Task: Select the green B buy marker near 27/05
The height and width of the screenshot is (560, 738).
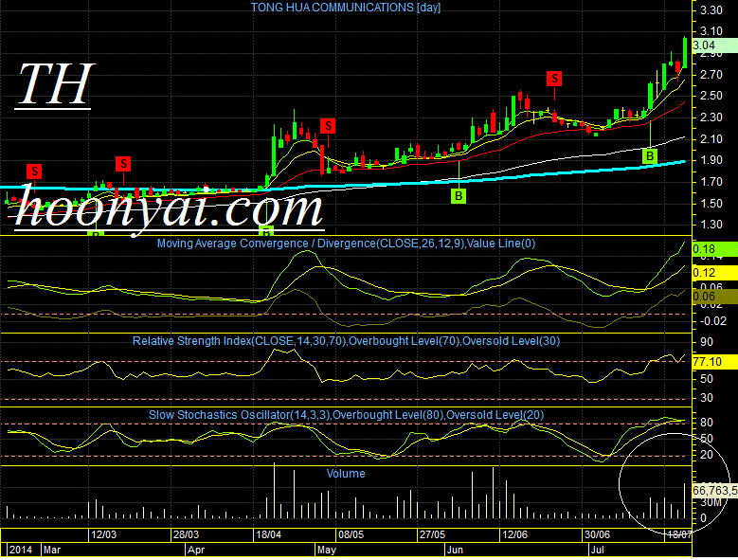Action: point(459,196)
